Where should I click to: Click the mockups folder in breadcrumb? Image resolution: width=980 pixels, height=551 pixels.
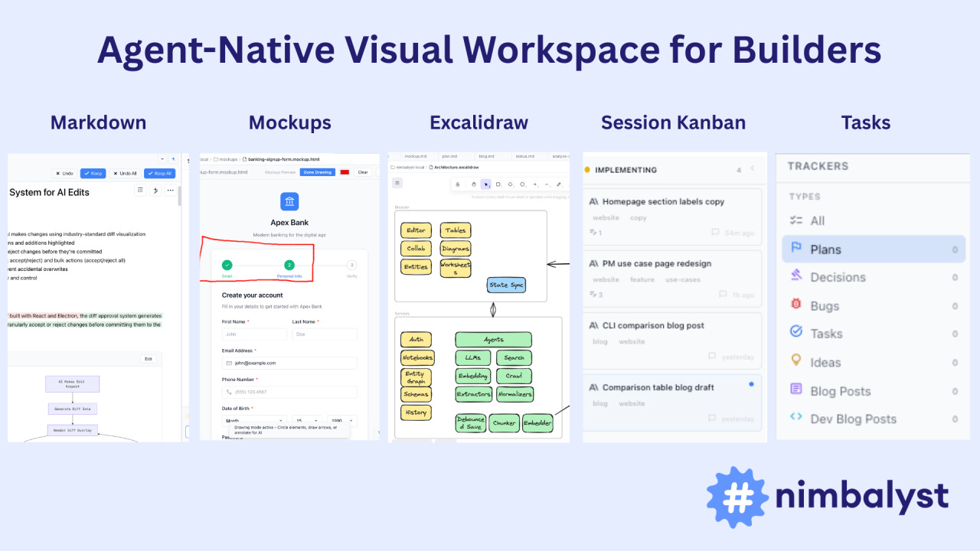(x=226, y=159)
